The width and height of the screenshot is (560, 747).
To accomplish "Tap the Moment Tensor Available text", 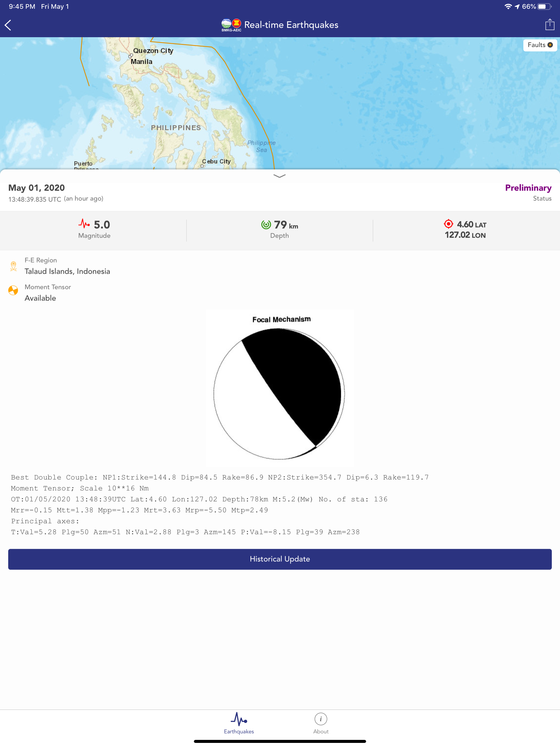I will tap(40, 298).
